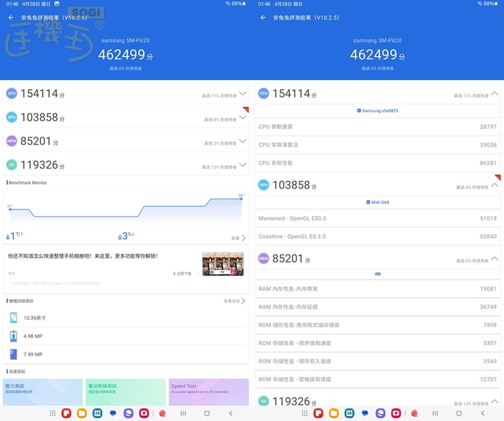Collapse the UX 119326 section on right screen
Image resolution: width=504 pixels, height=421 pixels.
(x=495, y=401)
